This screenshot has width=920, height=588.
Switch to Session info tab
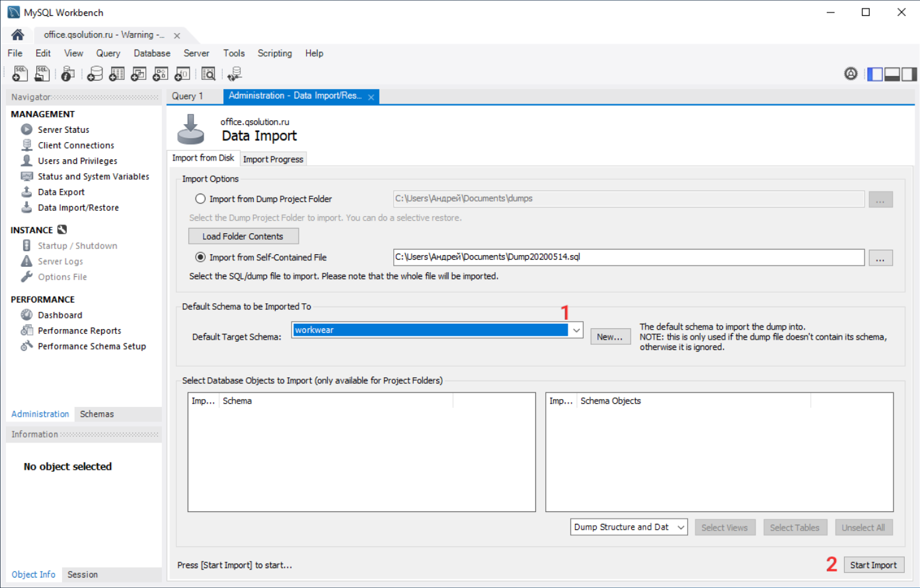pyautogui.click(x=83, y=575)
